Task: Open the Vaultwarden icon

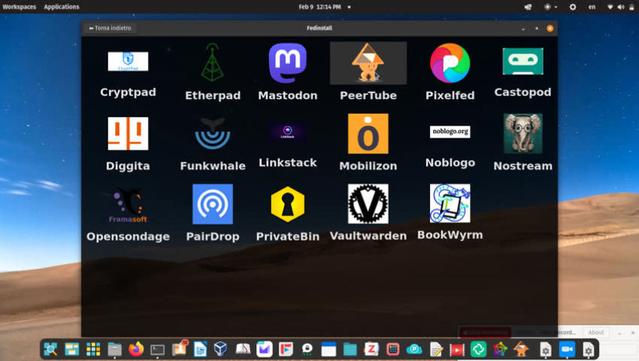Action: point(368,204)
